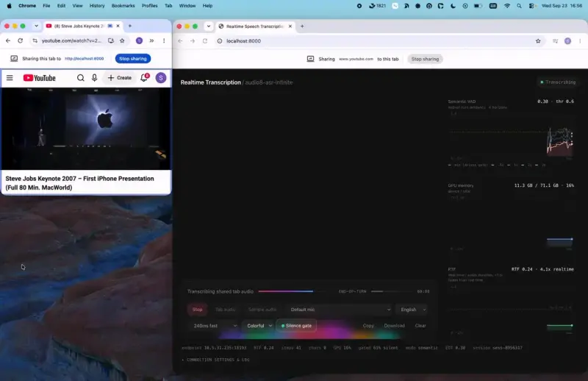Open profile avatar in localhost window

click(567, 41)
